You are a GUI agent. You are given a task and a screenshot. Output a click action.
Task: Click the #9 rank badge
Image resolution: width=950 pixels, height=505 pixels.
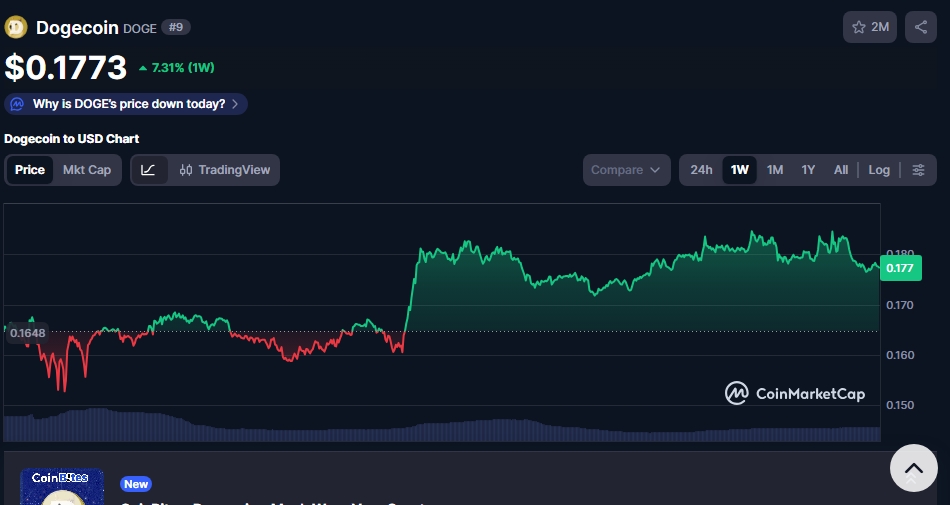click(x=176, y=27)
